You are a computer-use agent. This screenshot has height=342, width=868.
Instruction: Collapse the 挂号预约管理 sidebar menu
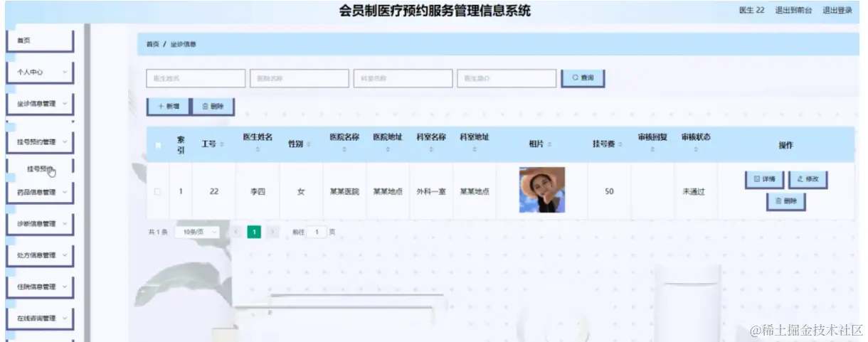40,141
